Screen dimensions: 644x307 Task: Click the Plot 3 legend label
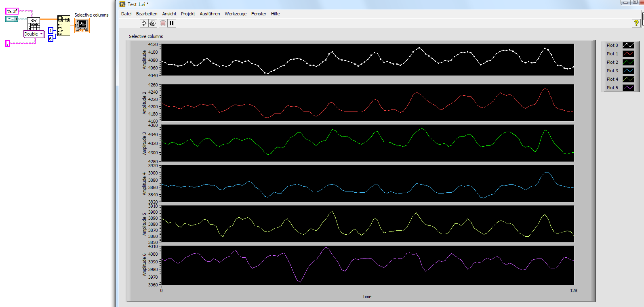612,71
